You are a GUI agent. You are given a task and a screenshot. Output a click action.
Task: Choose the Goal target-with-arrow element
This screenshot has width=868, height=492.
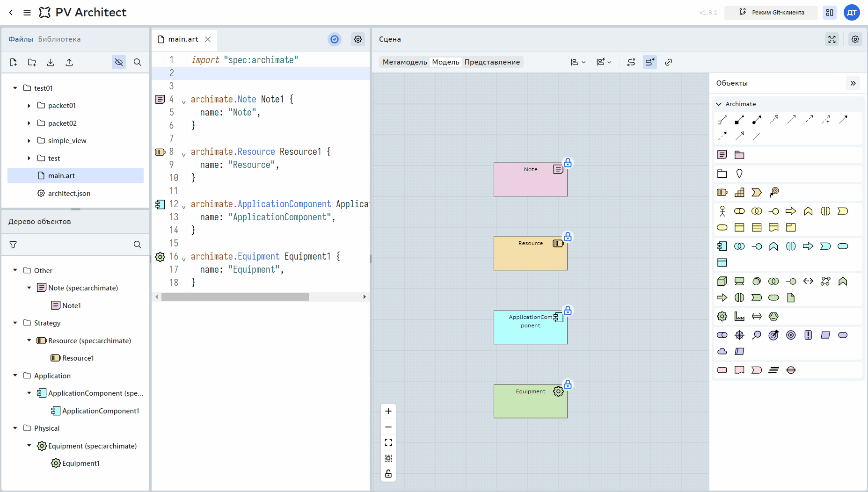coord(774,335)
